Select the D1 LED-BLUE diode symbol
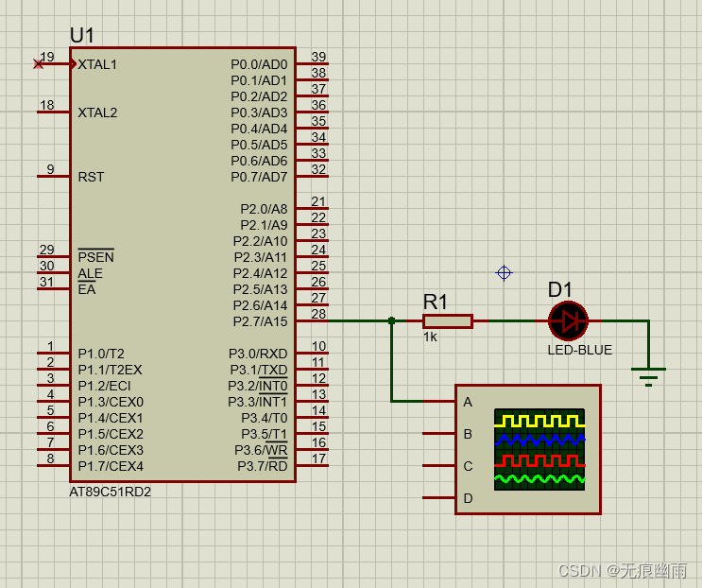 (568, 320)
